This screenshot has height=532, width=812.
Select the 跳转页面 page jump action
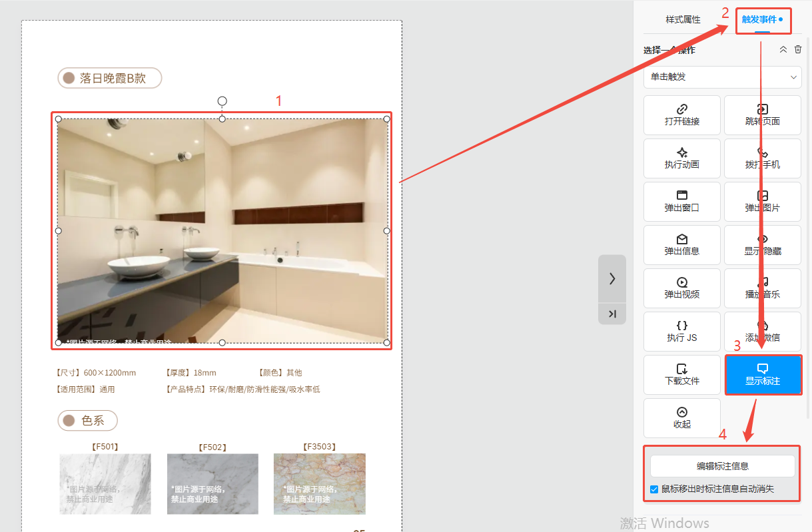click(763, 115)
